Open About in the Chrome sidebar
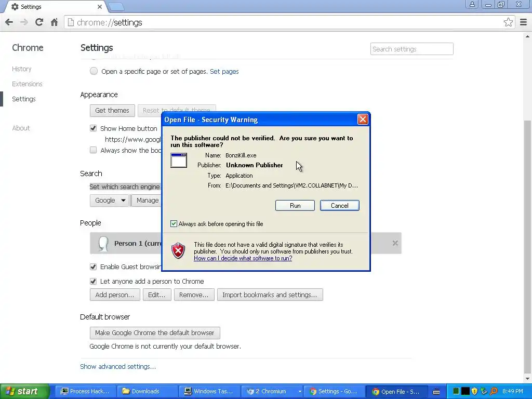This screenshot has height=399, width=532. click(x=21, y=128)
